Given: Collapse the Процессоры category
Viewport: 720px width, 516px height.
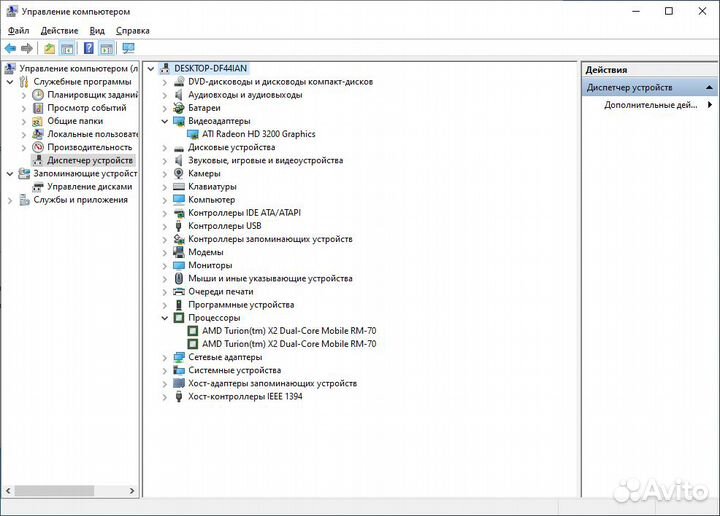Looking at the screenshot, I should point(165,318).
